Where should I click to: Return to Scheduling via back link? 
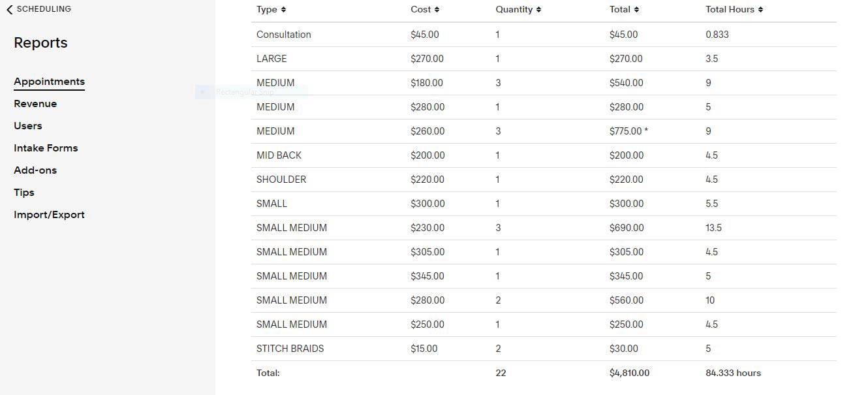(44, 9)
